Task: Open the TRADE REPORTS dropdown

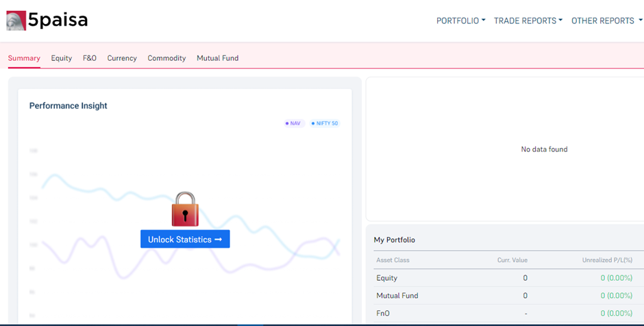Action: 528,21
